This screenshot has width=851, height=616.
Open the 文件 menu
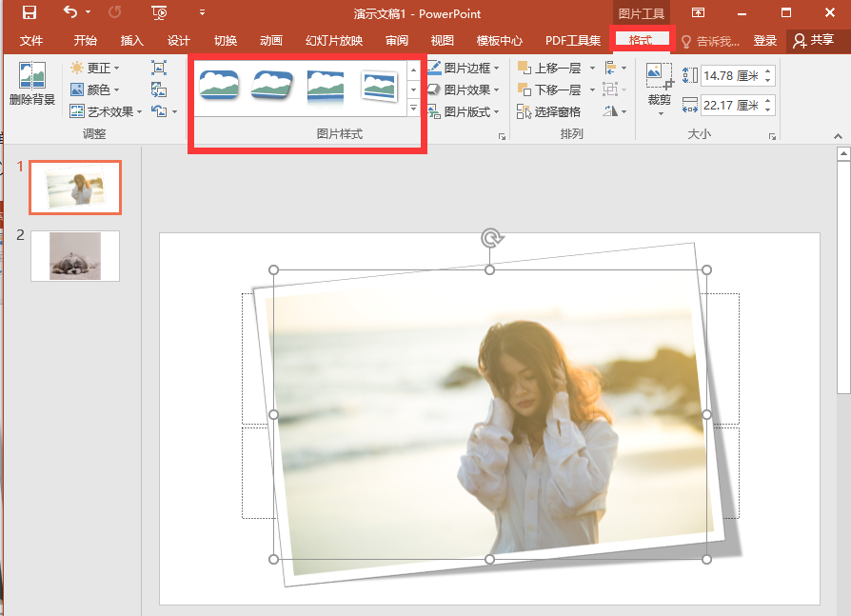tap(30, 41)
